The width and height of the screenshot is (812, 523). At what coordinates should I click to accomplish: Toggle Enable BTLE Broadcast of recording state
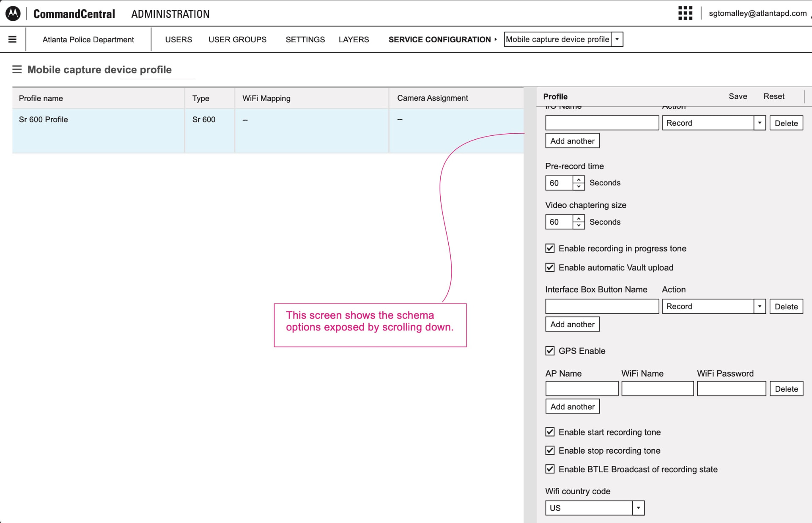(550, 469)
